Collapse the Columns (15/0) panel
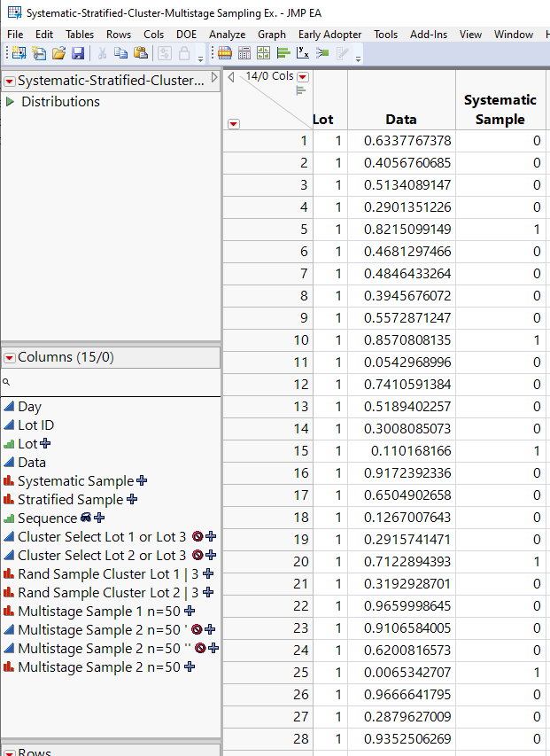 [x=10, y=356]
